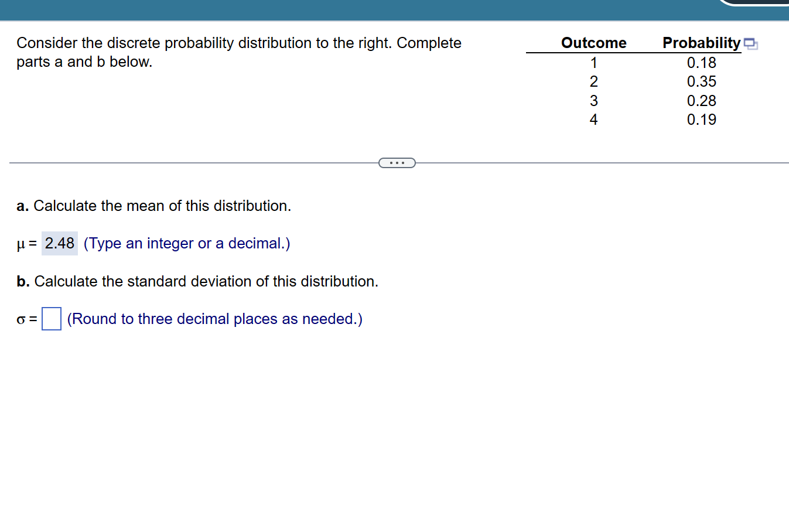Image resolution: width=789 pixels, height=532 pixels.
Task: Select outcome value 4 in the table
Action: coord(593,119)
